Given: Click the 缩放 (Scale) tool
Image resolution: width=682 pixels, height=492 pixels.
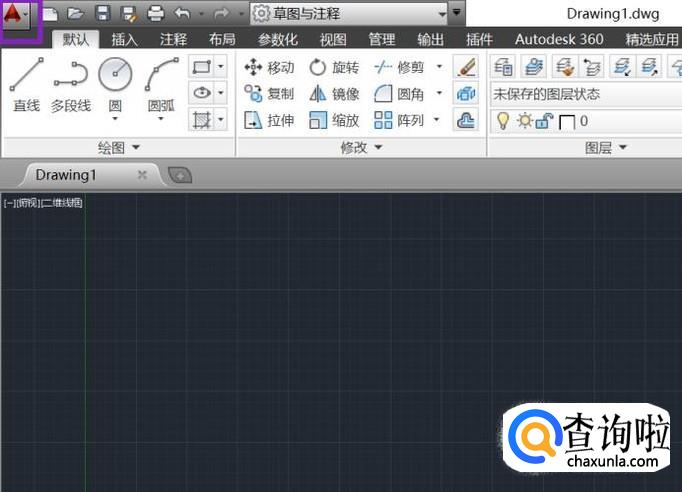Looking at the screenshot, I should [334, 120].
